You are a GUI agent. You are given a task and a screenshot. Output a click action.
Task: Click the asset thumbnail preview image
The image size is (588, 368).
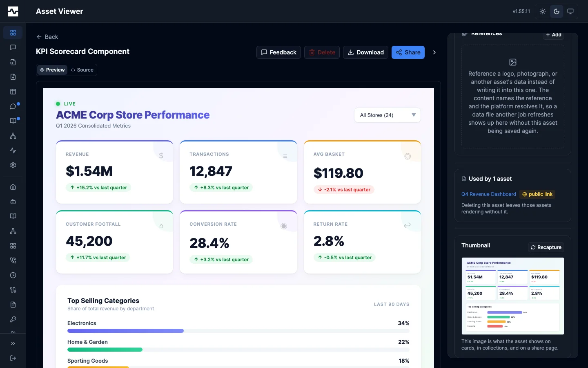(x=513, y=296)
